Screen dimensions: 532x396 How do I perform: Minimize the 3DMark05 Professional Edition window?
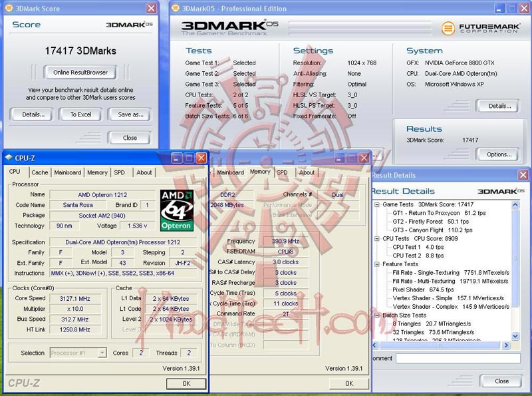point(499,8)
